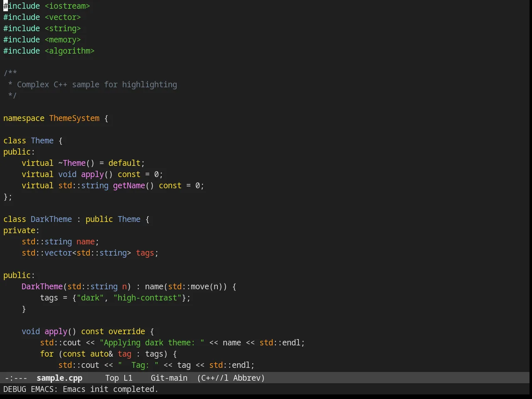Place cursor on '<vector>' include
The width and height of the screenshot is (532, 399).
click(x=63, y=17)
